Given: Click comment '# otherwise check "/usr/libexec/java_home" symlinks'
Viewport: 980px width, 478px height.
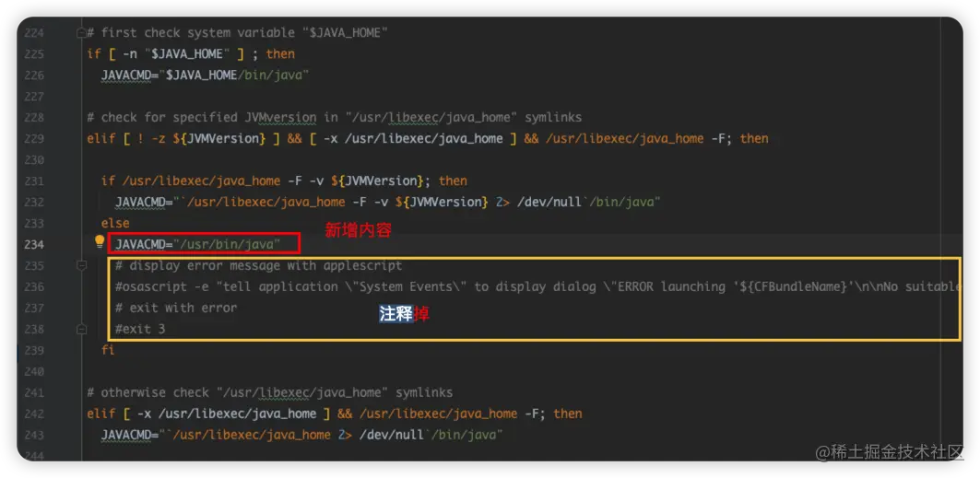Looking at the screenshot, I should 270,392.
